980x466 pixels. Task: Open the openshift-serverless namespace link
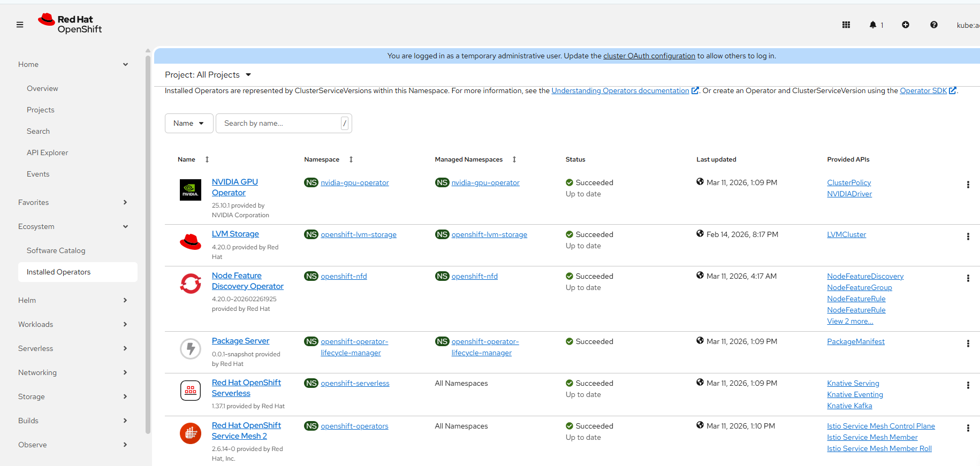point(355,383)
